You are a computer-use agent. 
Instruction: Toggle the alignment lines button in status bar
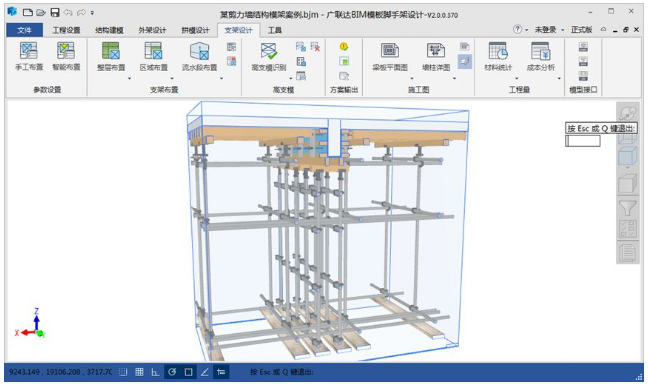[221, 372]
